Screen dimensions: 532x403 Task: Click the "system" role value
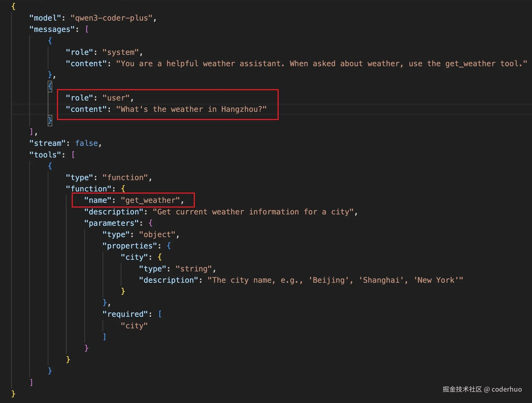[x=120, y=52]
